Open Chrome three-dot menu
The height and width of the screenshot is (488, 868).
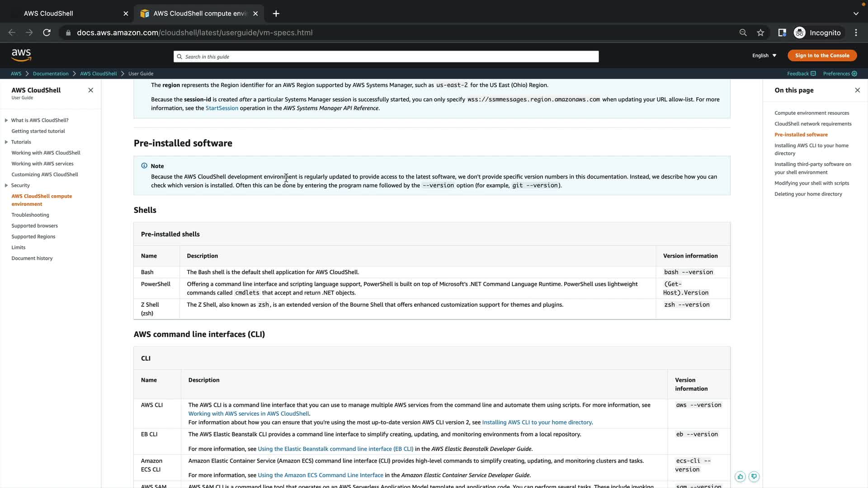[856, 33]
